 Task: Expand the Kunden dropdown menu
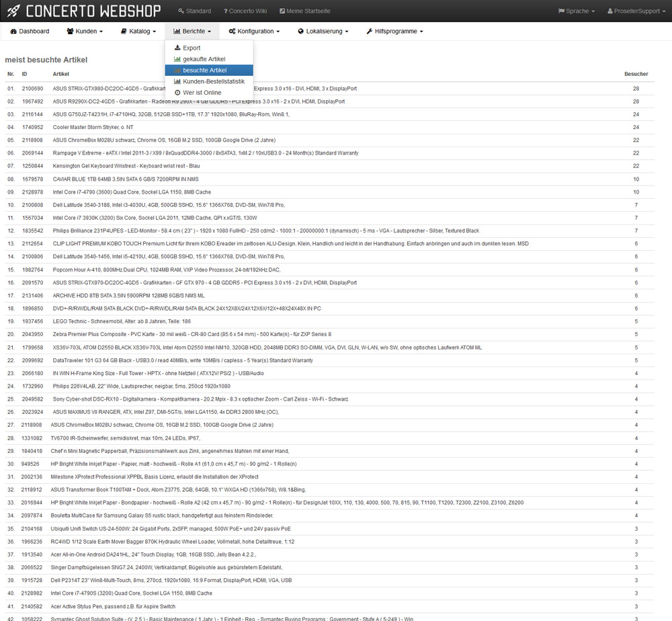85,32
